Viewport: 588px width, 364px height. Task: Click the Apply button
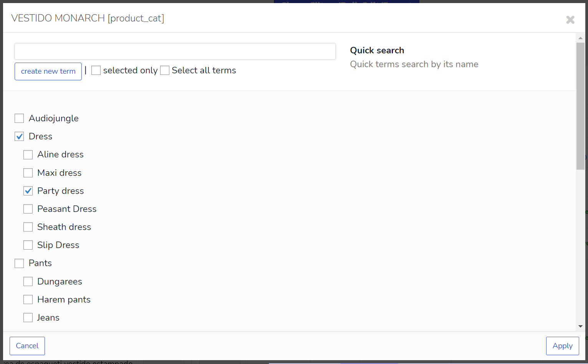tap(562, 346)
